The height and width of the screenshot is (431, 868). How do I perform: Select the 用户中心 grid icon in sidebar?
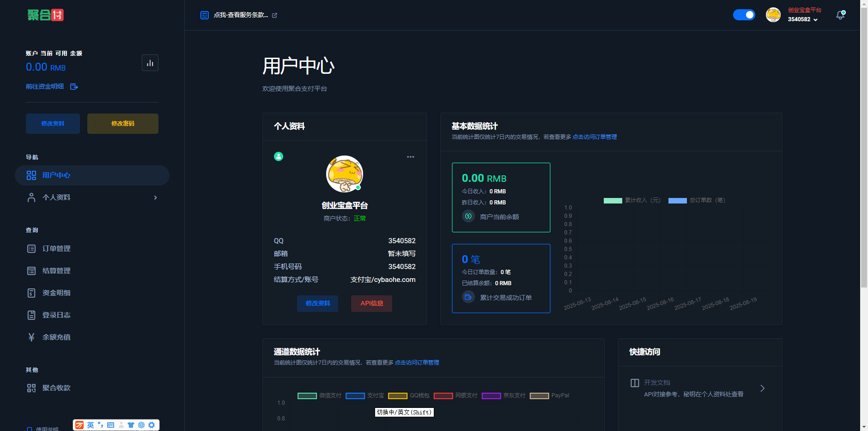pos(31,175)
